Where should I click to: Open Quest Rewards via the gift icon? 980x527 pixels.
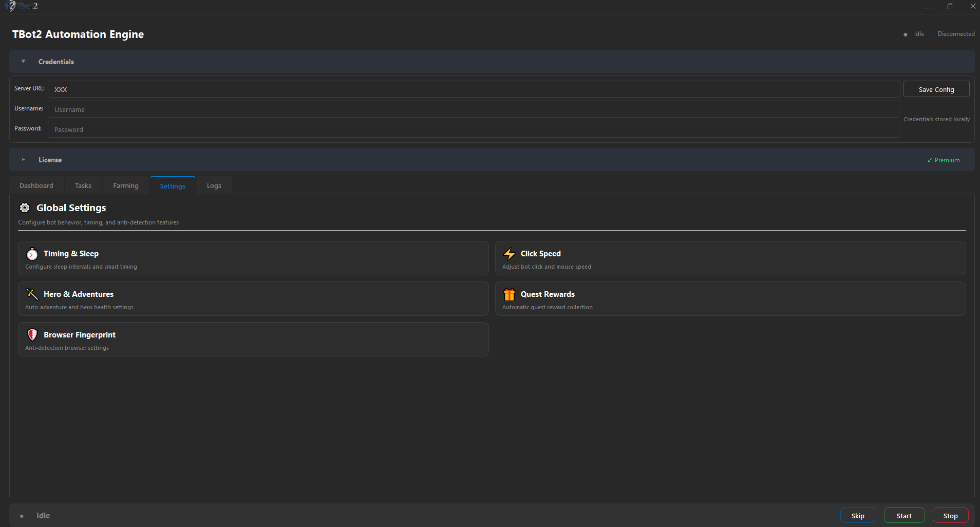coord(509,294)
